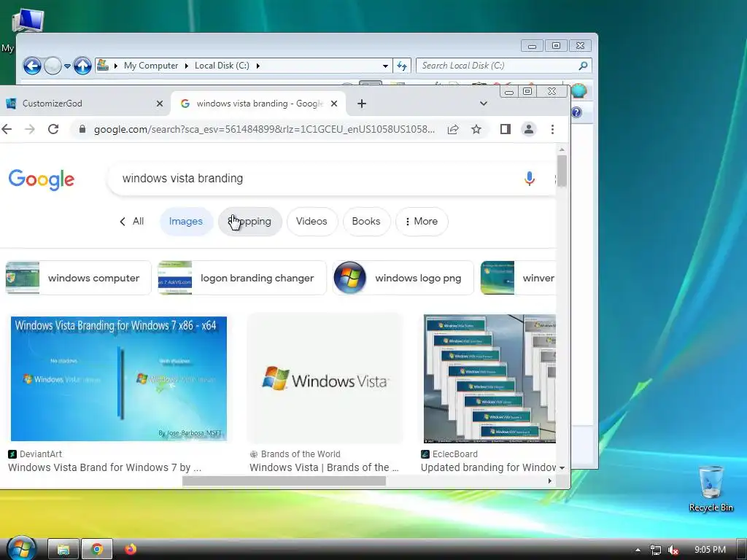Open Chrome side panel
747x560 pixels.
point(506,129)
